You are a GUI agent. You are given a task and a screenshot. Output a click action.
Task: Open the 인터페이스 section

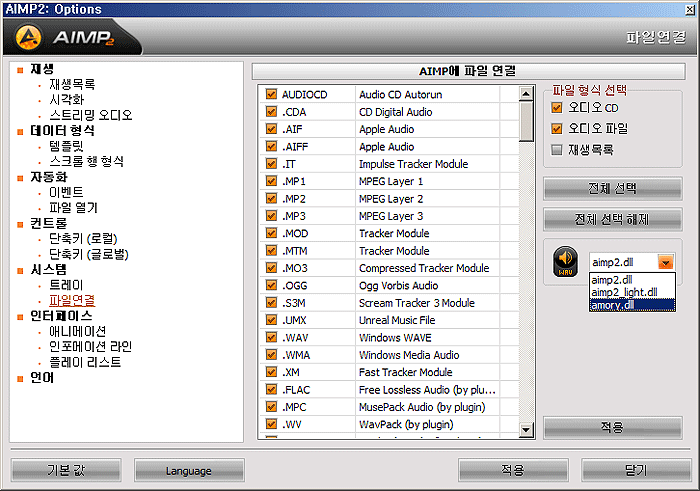61,316
